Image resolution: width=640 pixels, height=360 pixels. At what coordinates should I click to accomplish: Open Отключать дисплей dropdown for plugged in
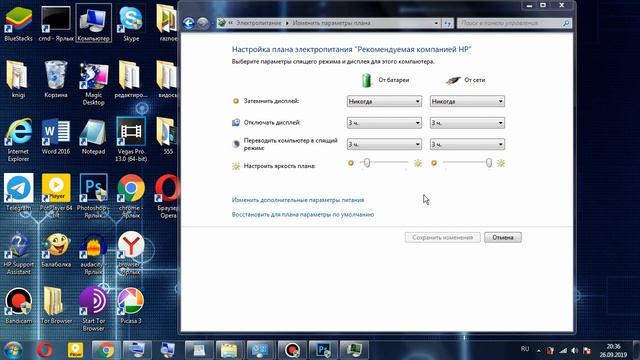(467, 122)
